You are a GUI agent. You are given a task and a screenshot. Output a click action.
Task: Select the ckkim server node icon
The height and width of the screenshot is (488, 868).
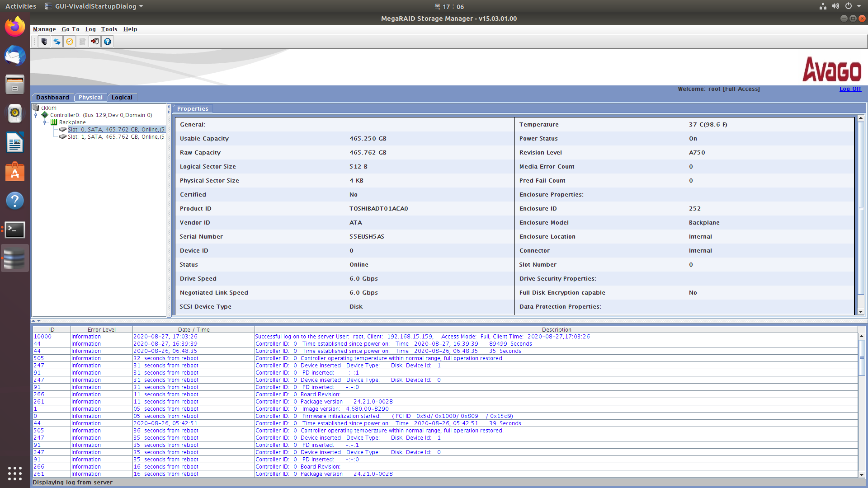(36, 108)
